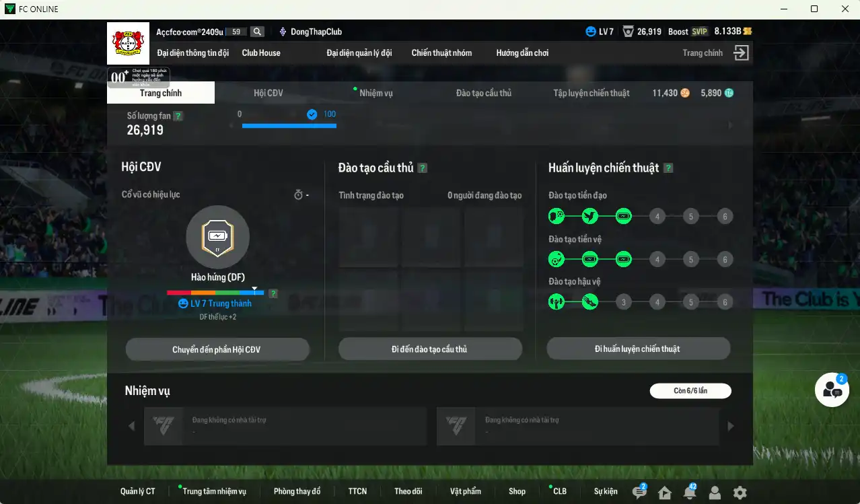Open the Nhiệm vụ tab

pyautogui.click(x=375, y=93)
